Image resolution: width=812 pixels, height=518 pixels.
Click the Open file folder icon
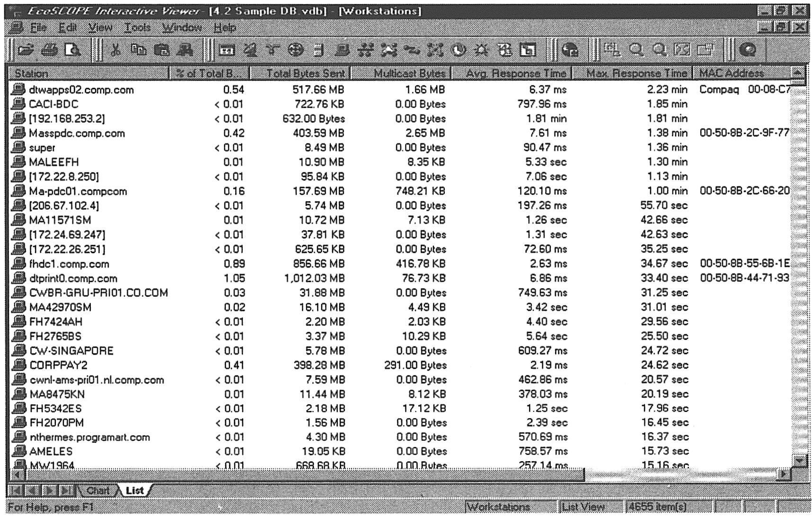click(26, 50)
